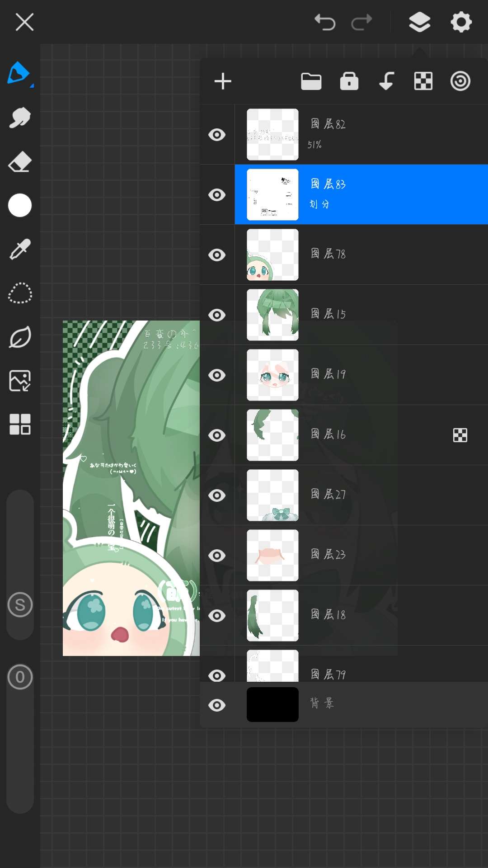
Task: Clip layer down with arrow icon
Action: 386,81
